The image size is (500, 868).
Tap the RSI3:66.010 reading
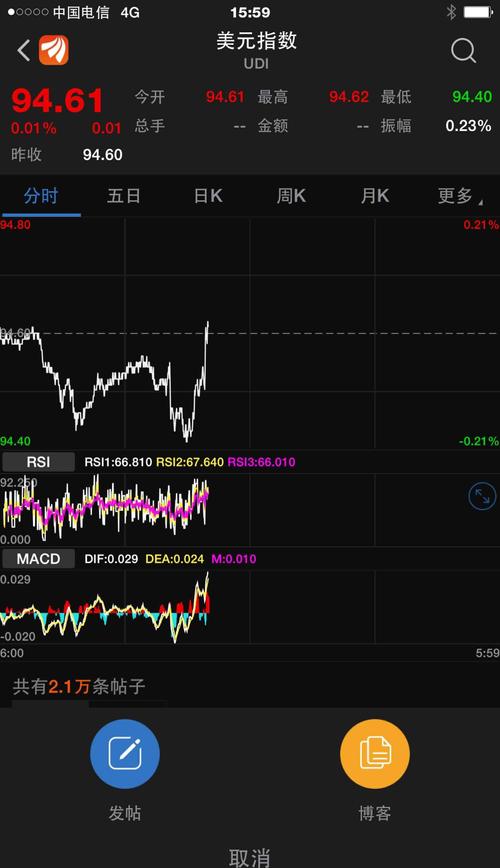click(x=262, y=462)
